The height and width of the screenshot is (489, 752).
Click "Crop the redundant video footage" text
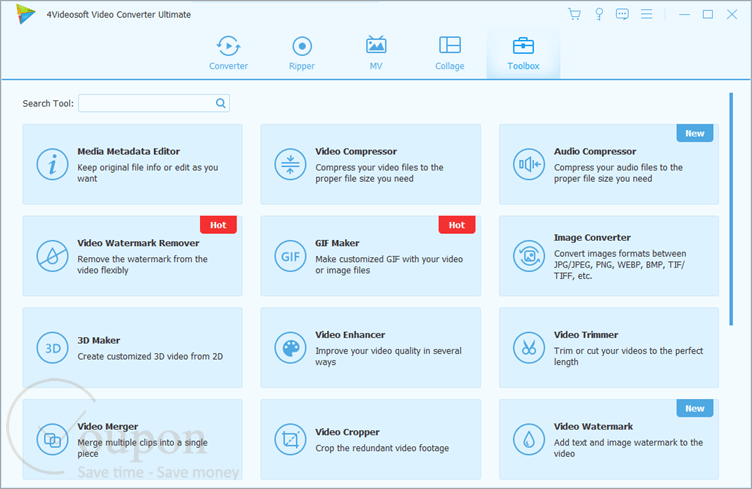382,448
